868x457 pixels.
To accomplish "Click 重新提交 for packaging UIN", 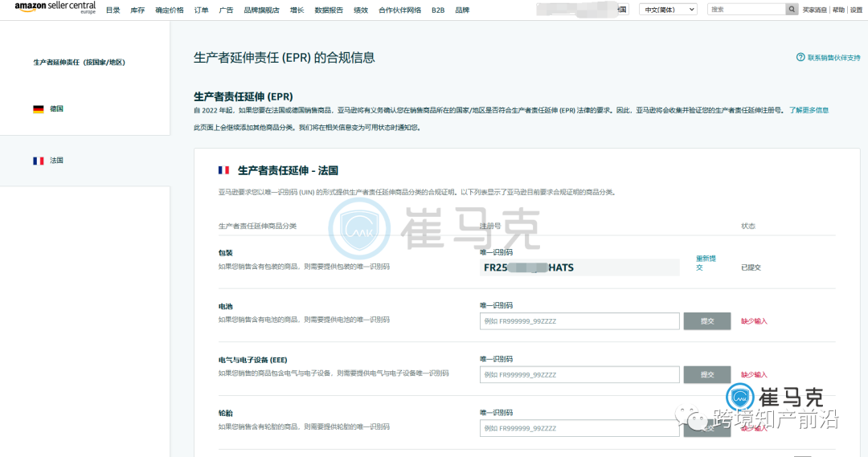I will 704,263.
